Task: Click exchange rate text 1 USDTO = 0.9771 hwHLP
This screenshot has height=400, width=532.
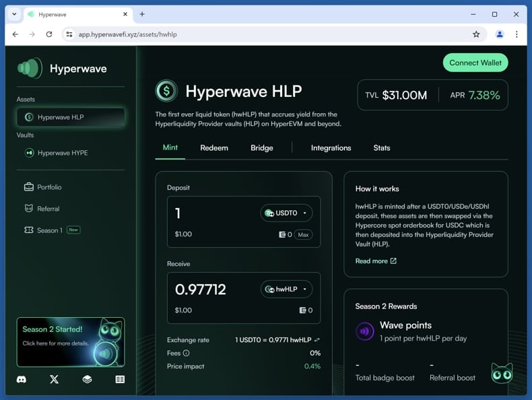Action: point(273,340)
